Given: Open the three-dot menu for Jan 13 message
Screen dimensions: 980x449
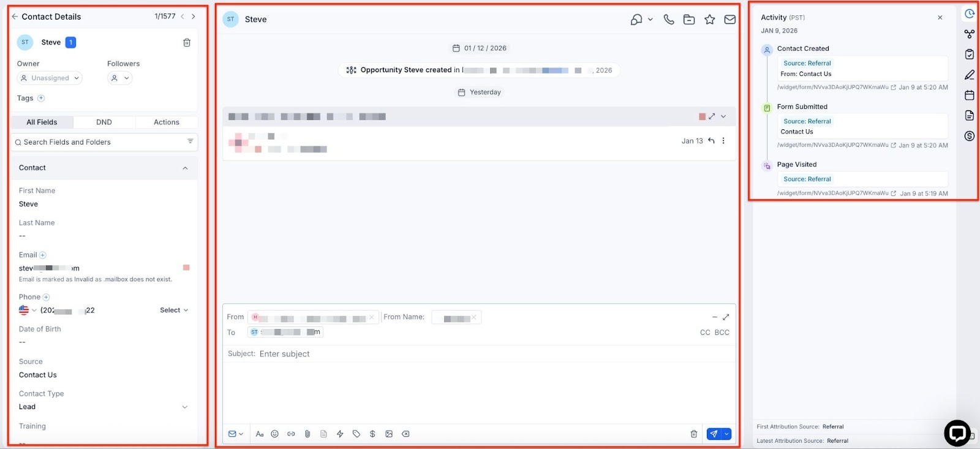Looking at the screenshot, I should click(723, 140).
